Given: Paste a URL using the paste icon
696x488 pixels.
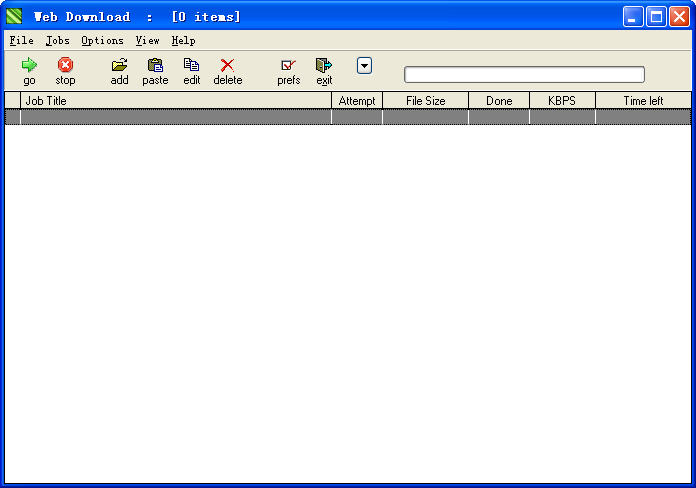Looking at the screenshot, I should pos(155,65).
